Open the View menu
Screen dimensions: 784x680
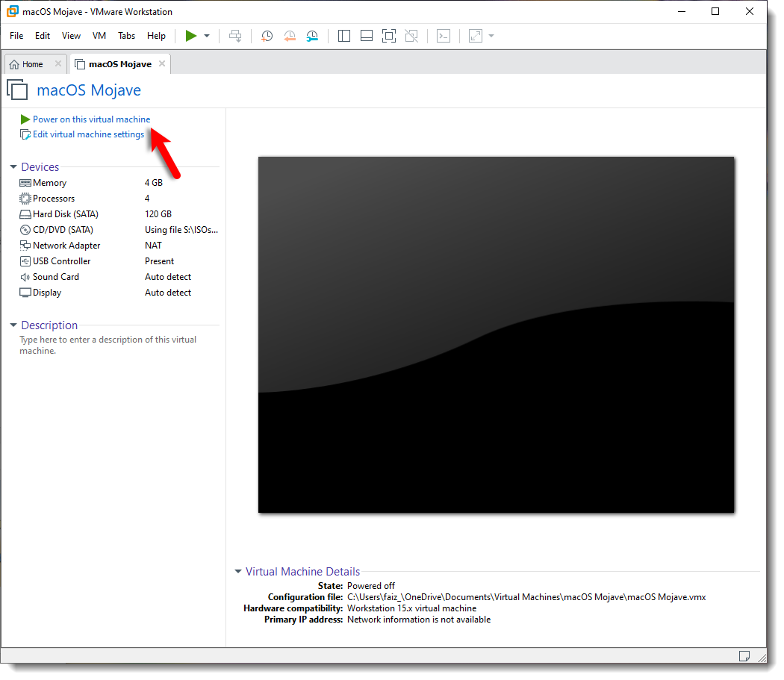[71, 36]
